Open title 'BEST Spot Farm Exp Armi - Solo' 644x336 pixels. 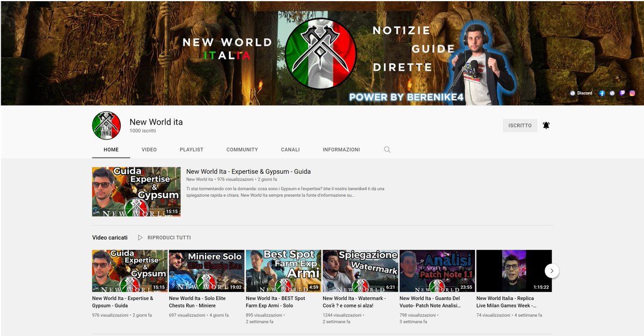coord(275,302)
